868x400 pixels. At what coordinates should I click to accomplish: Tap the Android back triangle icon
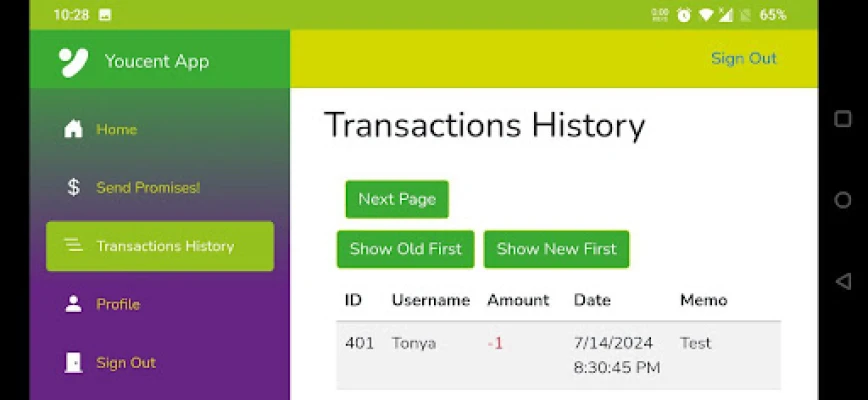pos(842,280)
